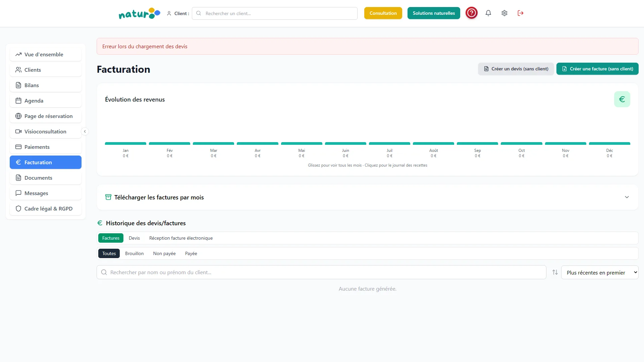Image resolution: width=644 pixels, height=362 pixels.
Task: Expand Télécharger les factures par mois section
Action: pyautogui.click(x=367, y=197)
